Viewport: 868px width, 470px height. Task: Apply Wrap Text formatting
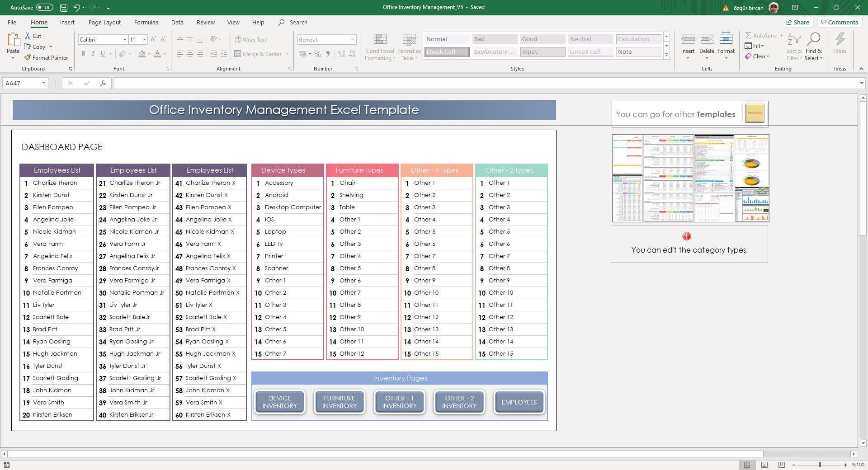click(x=250, y=39)
